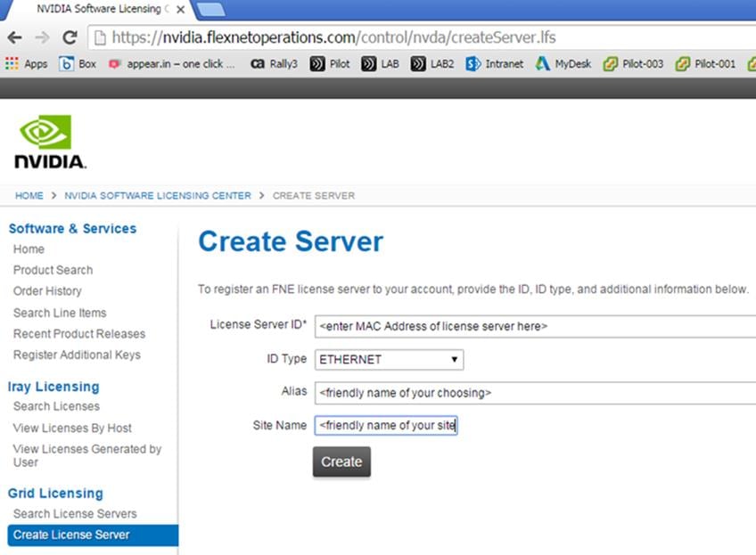Select the NVIDIA Software Licensing browser tab
The image size is (756, 555).
(x=99, y=9)
